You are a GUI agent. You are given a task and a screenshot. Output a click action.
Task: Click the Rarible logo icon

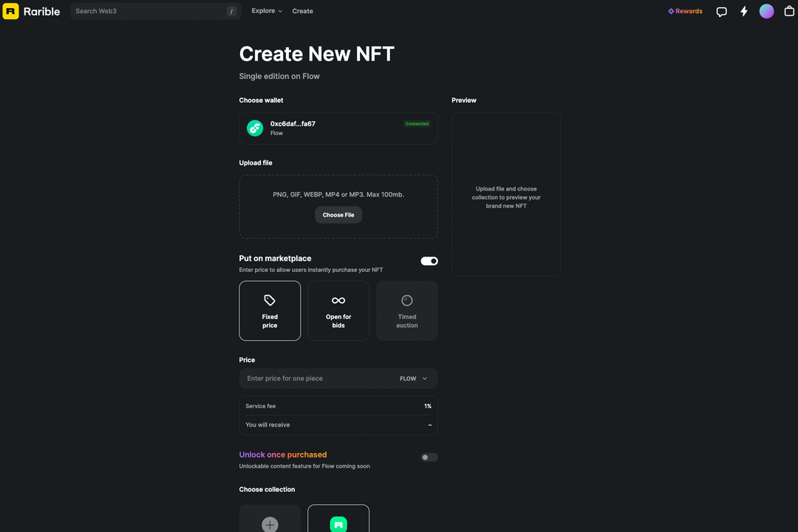click(x=10, y=11)
